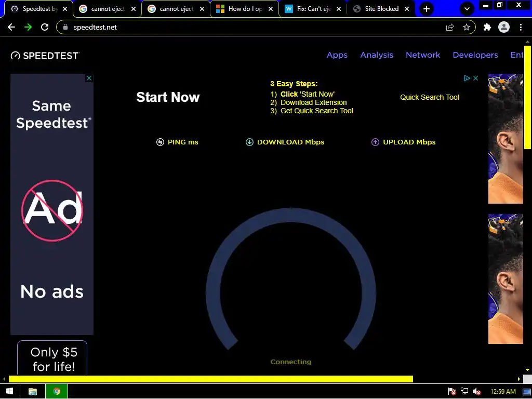532x399 pixels.
Task: Click the horizontal scrollbar right arrow
Action: 519,379
